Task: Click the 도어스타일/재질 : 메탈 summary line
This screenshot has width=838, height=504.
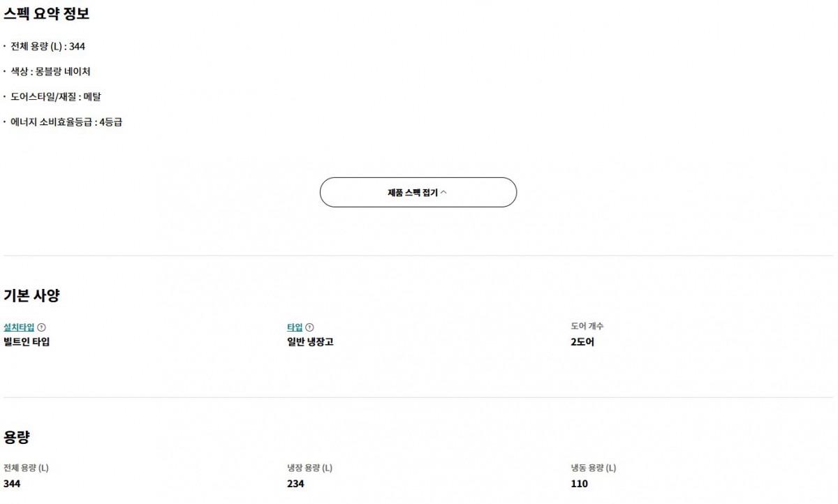Action: tap(55, 97)
